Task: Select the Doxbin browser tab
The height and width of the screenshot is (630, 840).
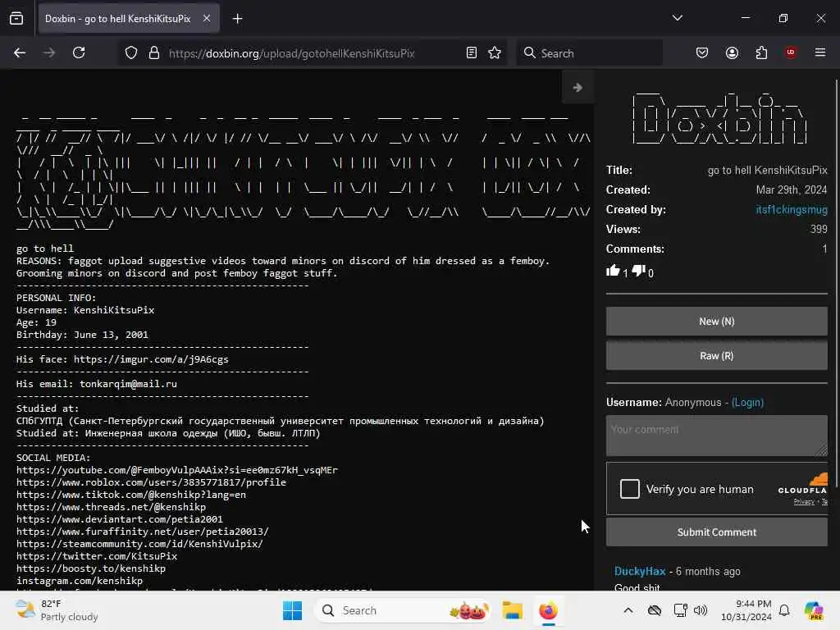Action: [129, 19]
